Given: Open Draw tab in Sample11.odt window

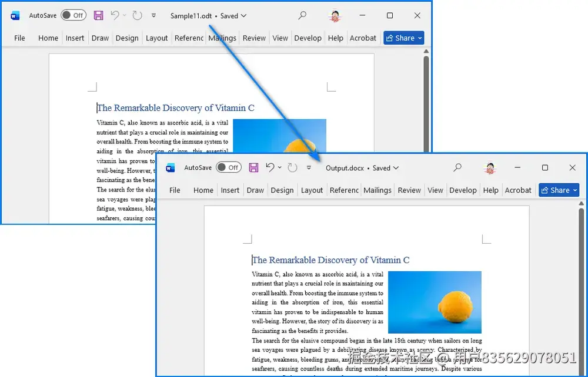Looking at the screenshot, I should click(100, 38).
